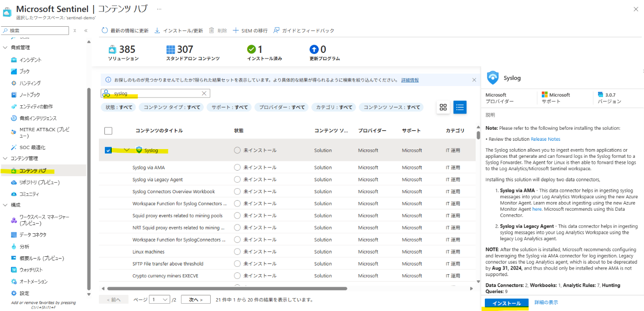Click the 詳細情報 link in banner
Screen dimensions: 644x311
[x=410, y=80]
